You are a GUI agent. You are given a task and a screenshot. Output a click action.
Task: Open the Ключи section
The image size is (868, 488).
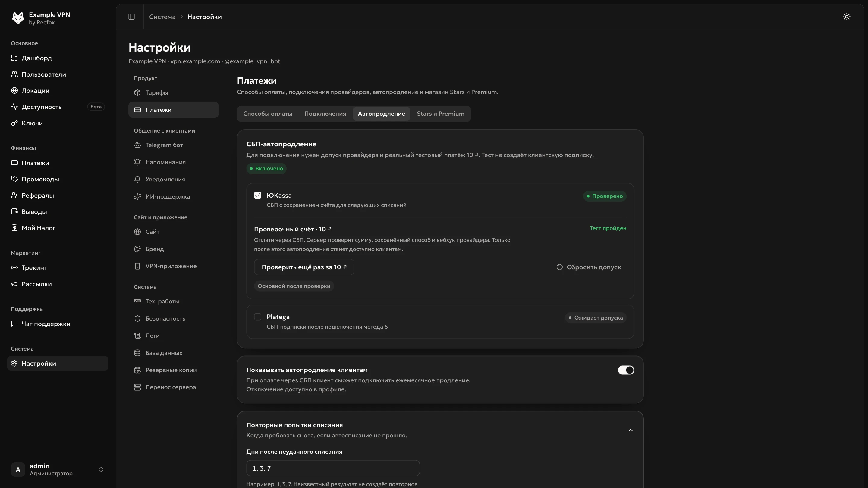[x=58, y=123]
